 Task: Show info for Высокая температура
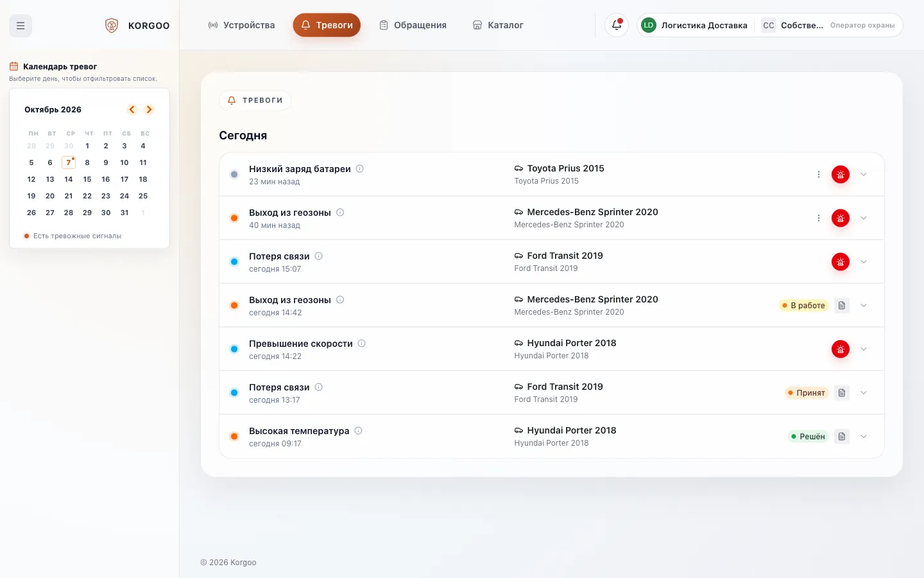pyautogui.click(x=359, y=431)
